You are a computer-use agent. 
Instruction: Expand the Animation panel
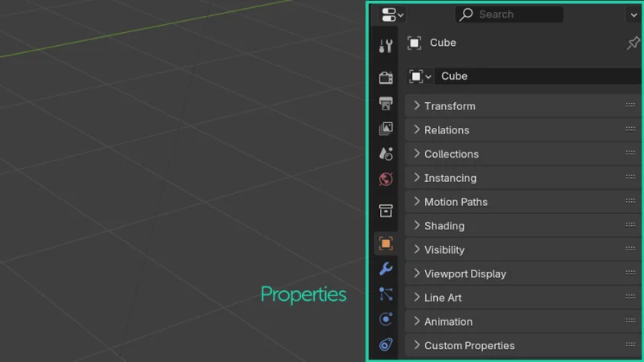pos(522,321)
